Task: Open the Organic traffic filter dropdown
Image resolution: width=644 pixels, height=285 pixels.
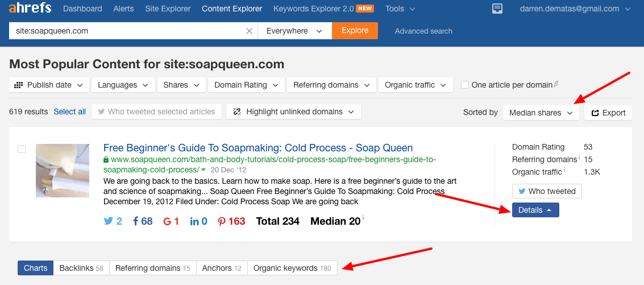Action: (x=416, y=85)
